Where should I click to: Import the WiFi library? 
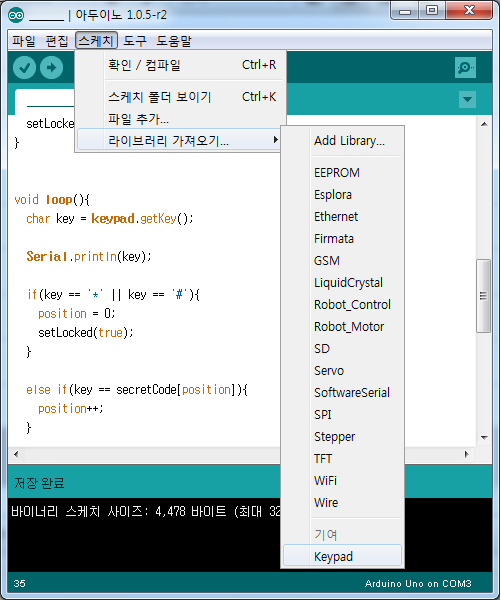(x=343, y=481)
